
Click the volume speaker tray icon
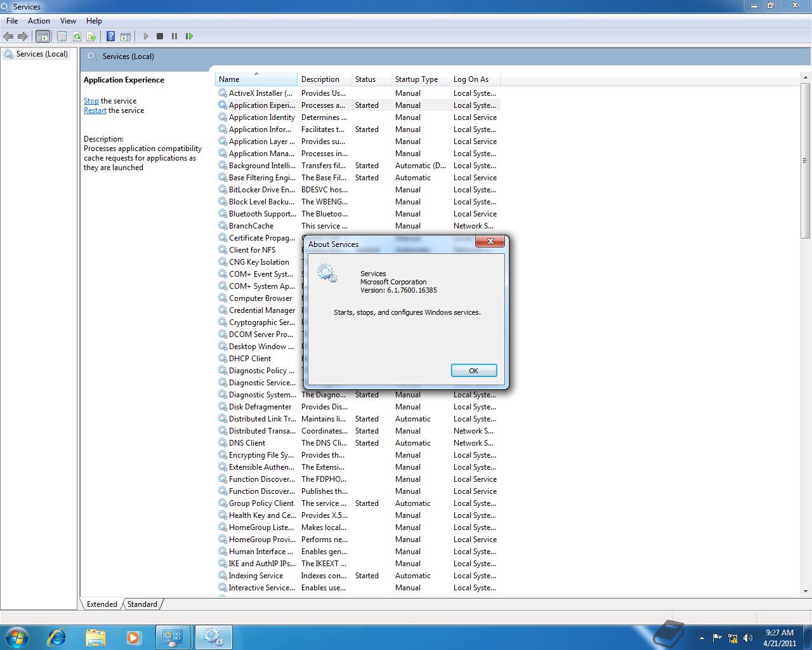click(x=747, y=638)
